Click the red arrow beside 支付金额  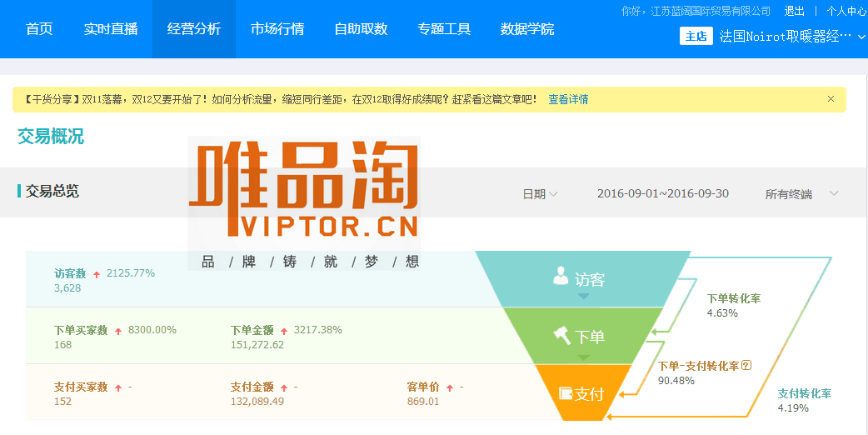point(284,387)
